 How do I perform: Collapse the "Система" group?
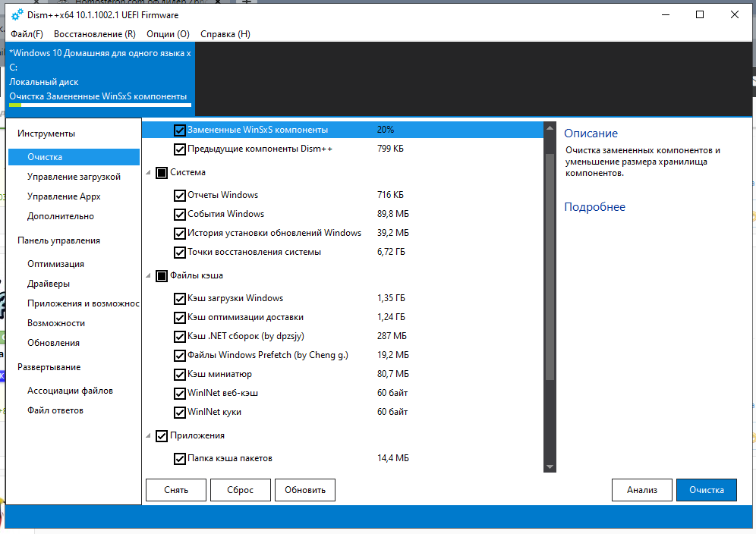coord(147,172)
